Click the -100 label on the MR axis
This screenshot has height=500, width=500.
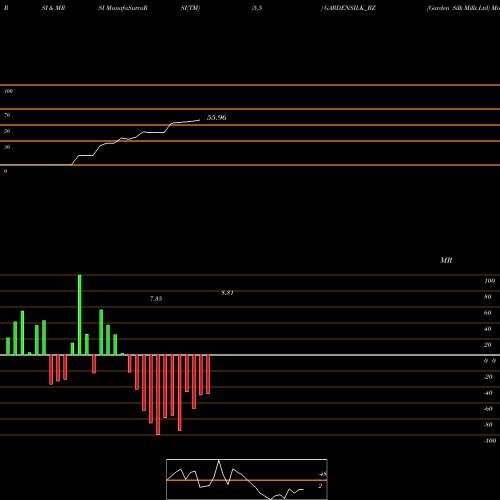[x=490, y=441]
